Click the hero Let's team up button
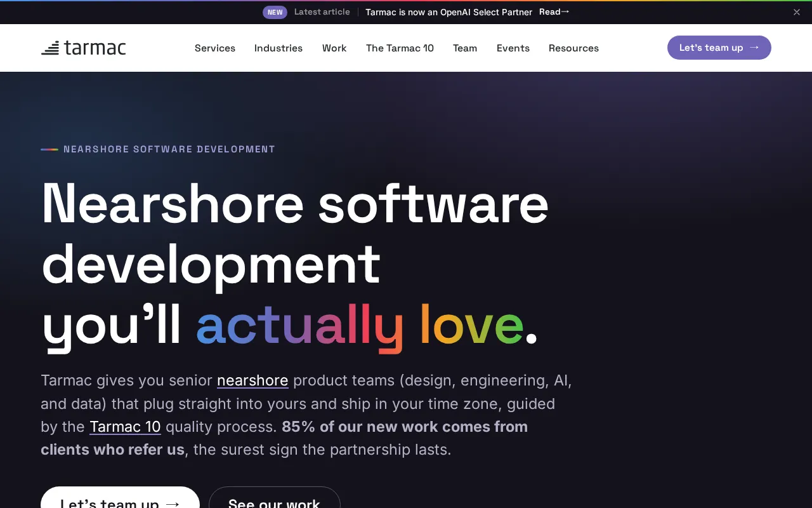812x508 pixels. [120, 498]
